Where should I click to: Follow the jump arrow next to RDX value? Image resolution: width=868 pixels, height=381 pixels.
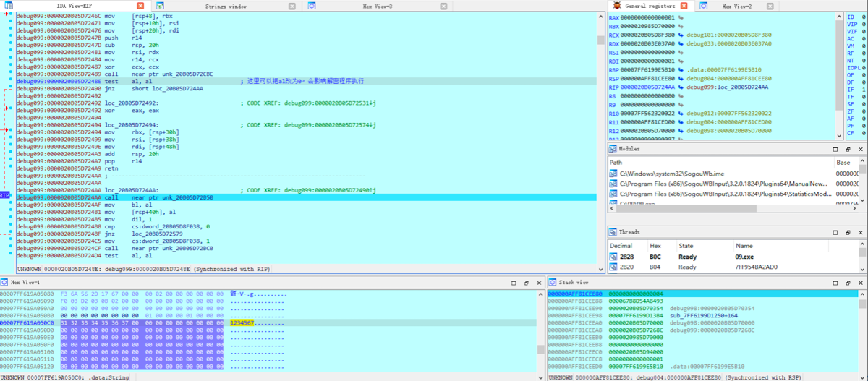pos(681,43)
